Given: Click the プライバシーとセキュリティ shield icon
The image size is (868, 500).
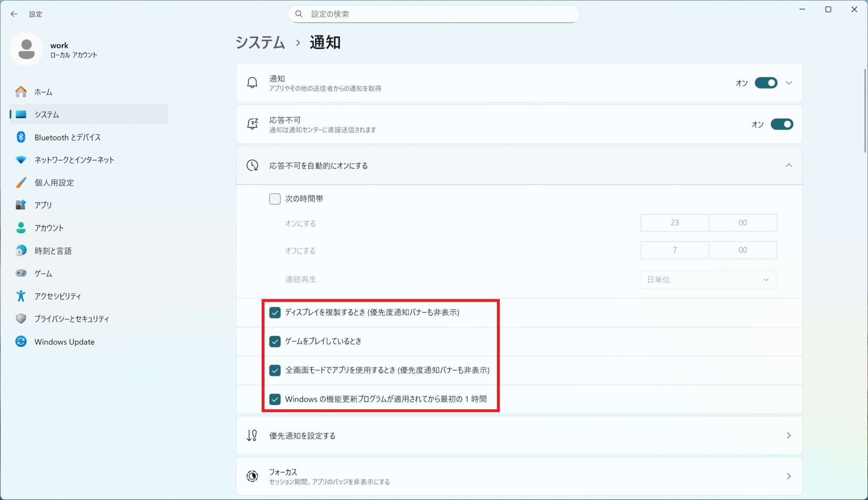Looking at the screenshot, I should (x=21, y=319).
